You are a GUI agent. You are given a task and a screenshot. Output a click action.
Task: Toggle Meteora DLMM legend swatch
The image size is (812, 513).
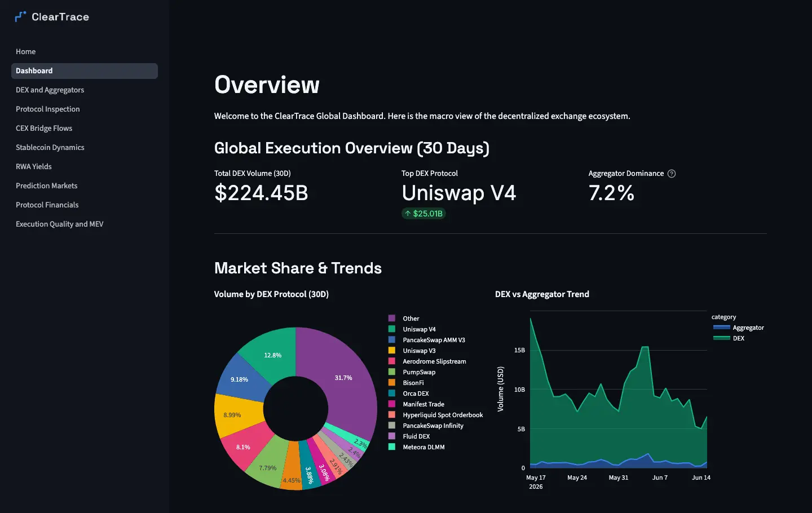pyautogui.click(x=392, y=447)
